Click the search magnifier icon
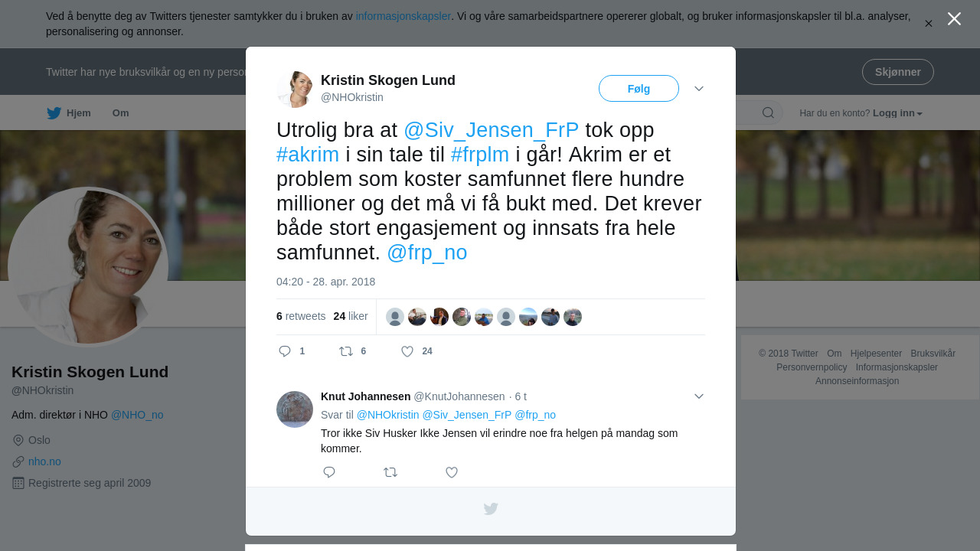The width and height of the screenshot is (980, 551). (x=768, y=113)
